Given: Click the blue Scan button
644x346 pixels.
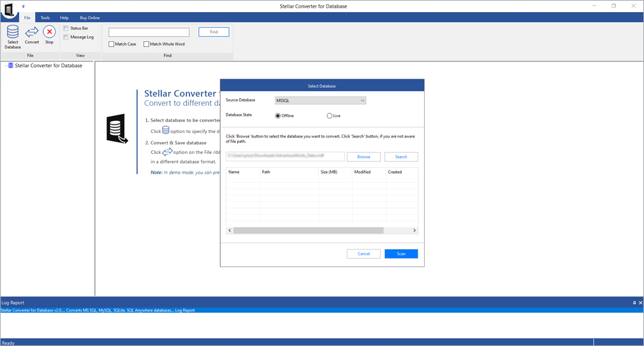Looking at the screenshot, I should coord(401,253).
